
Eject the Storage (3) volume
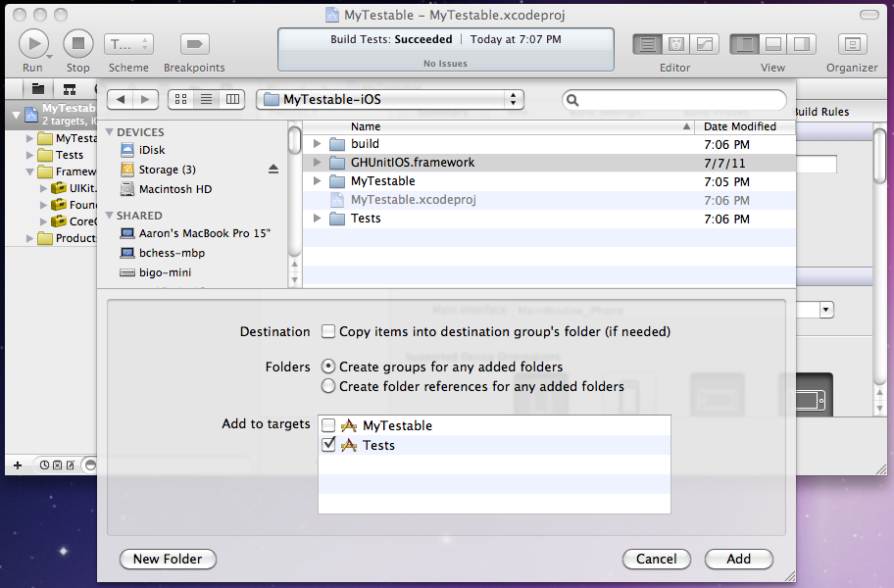(273, 170)
